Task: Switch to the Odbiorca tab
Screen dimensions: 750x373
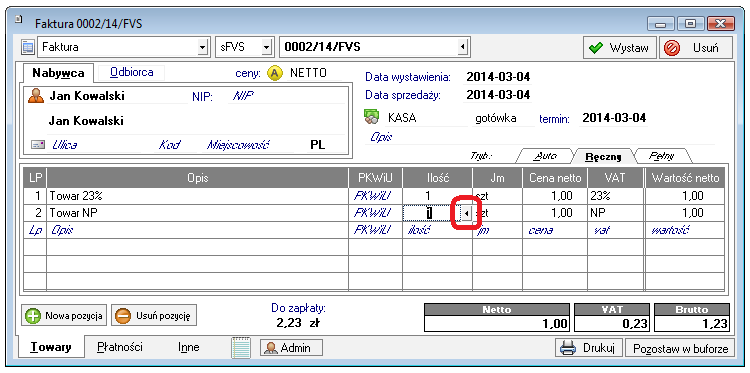Action: click(x=132, y=72)
